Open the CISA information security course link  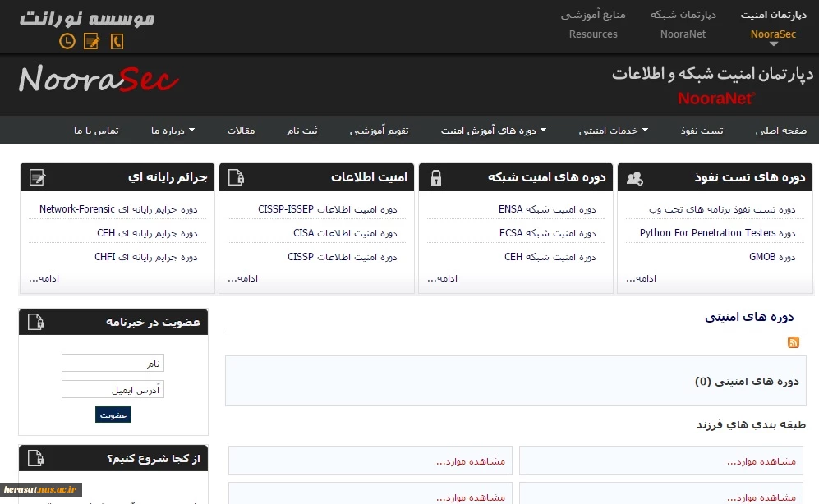point(345,233)
